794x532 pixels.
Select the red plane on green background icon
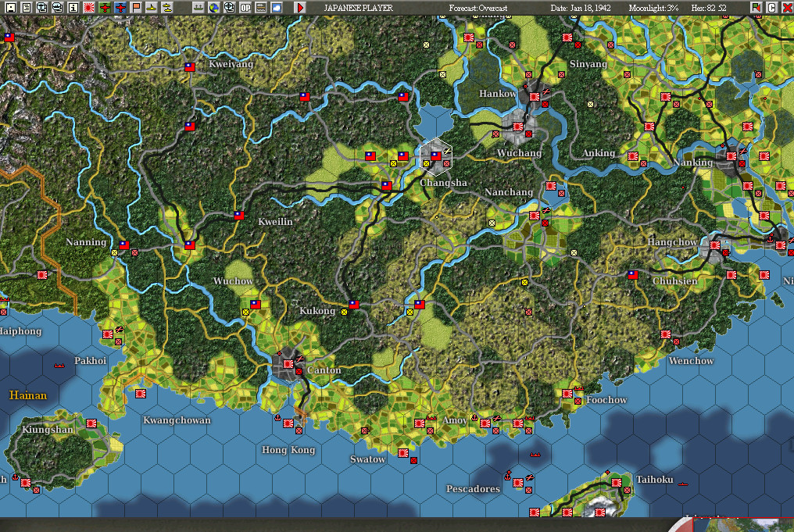pos(105,8)
